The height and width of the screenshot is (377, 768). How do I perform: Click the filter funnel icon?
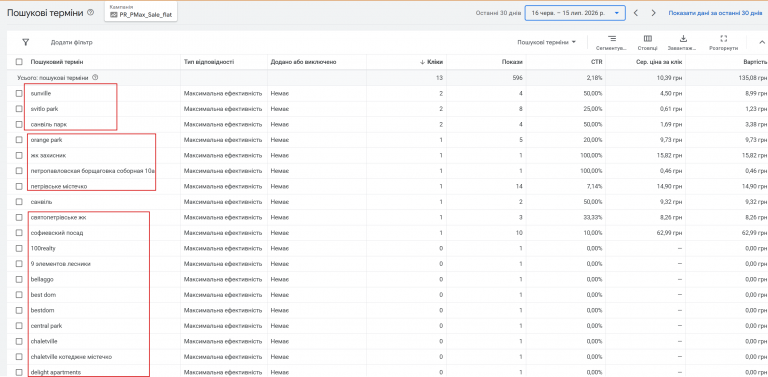tap(25, 43)
